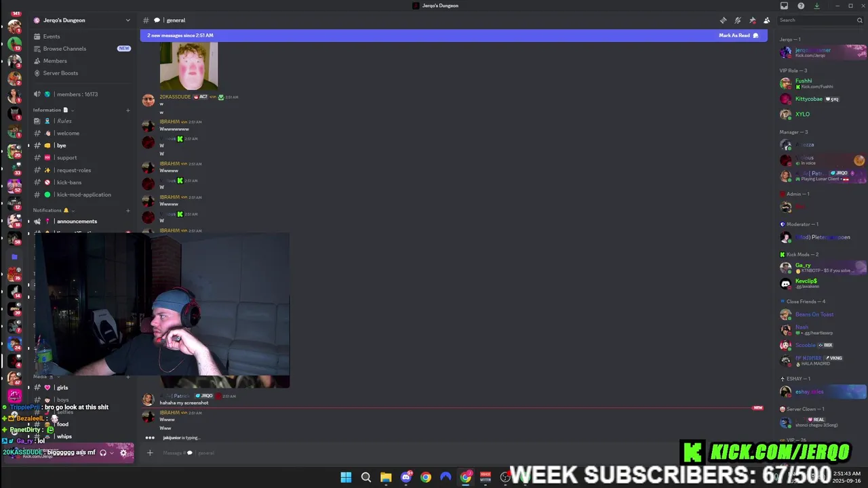
Task: Open the server Members page
Action: [82, 61]
